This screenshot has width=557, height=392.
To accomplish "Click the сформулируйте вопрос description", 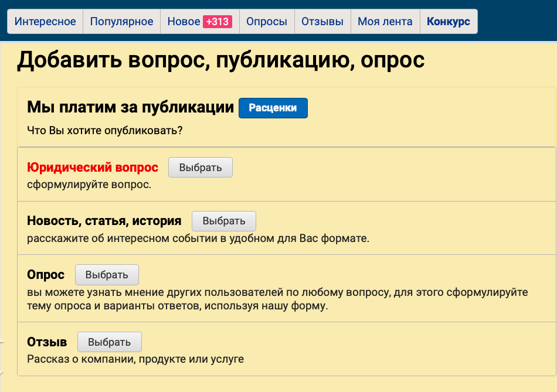I will 89,185.
